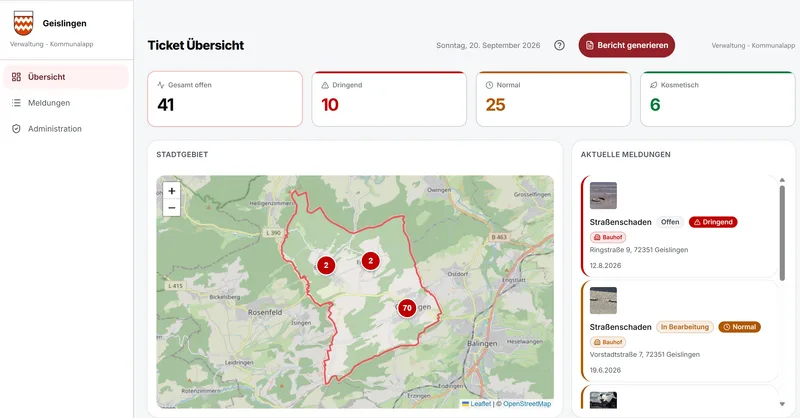Click the document icon in Bericht generieren
800x418 pixels.
coord(590,45)
